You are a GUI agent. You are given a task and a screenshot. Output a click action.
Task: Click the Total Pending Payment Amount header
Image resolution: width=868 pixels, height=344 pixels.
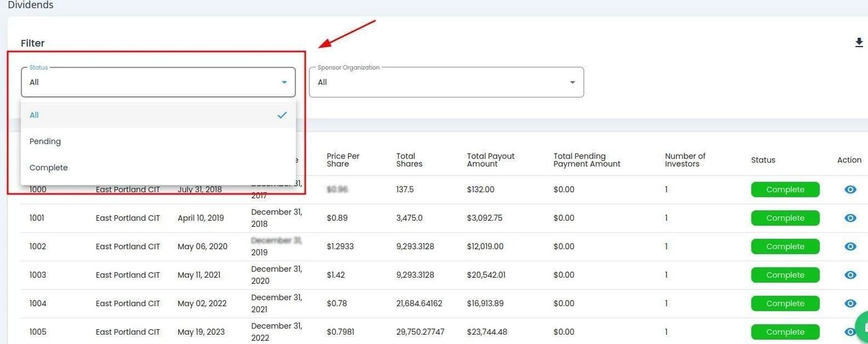point(587,160)
